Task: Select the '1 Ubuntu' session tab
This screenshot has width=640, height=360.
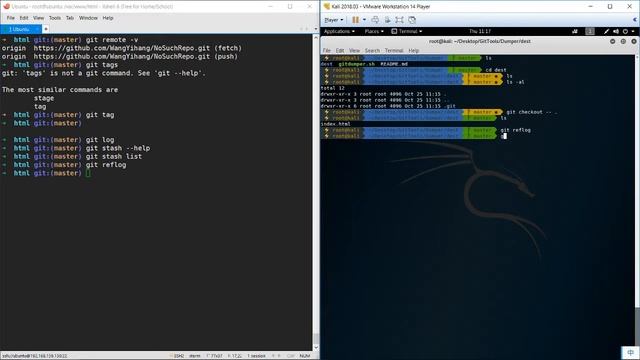Action: [19, 29]
